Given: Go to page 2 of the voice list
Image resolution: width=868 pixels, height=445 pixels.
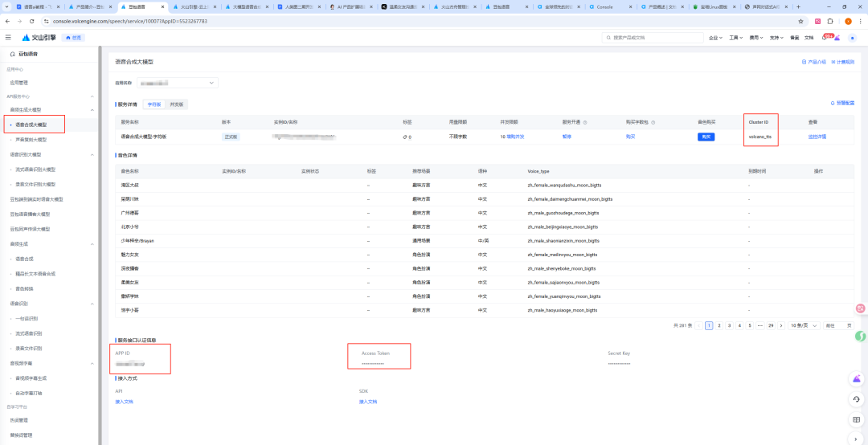Looking at the screenshot, I should [719, 325].
